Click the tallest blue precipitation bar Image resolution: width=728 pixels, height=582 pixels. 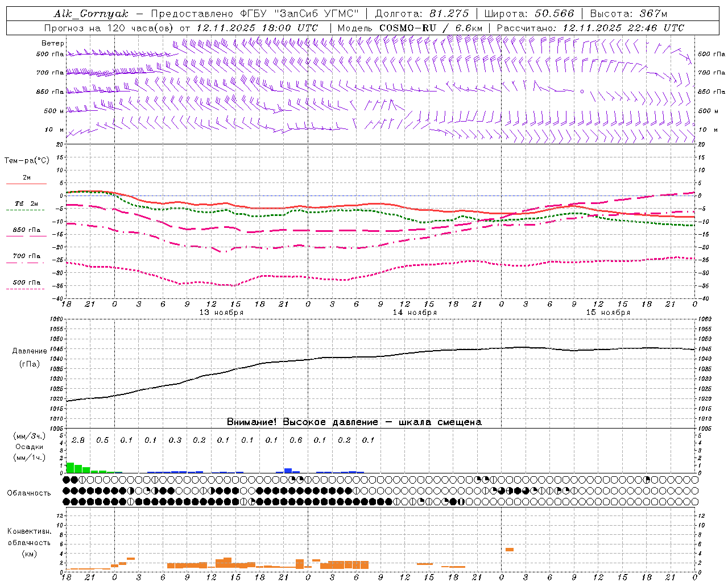click(x=288, y=471)
